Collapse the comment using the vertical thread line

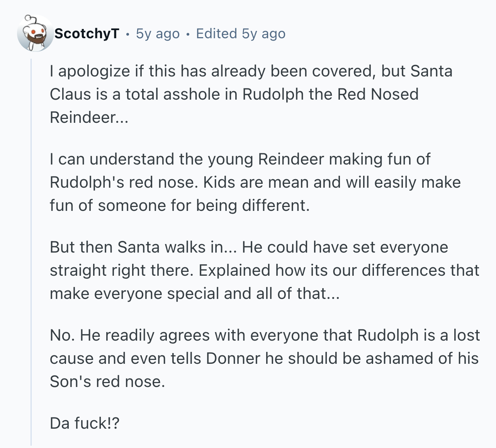point(31,252)
